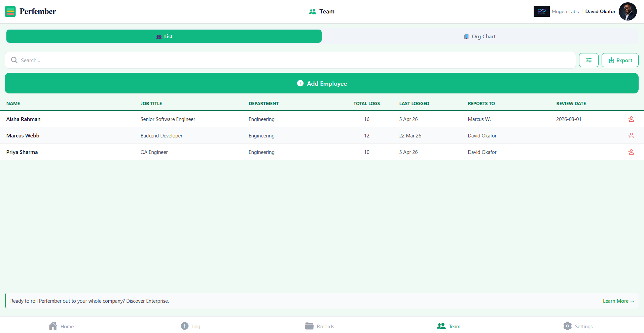Click remove user icon for Priya Sharma
The image size is (644, 333).
[631, 152]
